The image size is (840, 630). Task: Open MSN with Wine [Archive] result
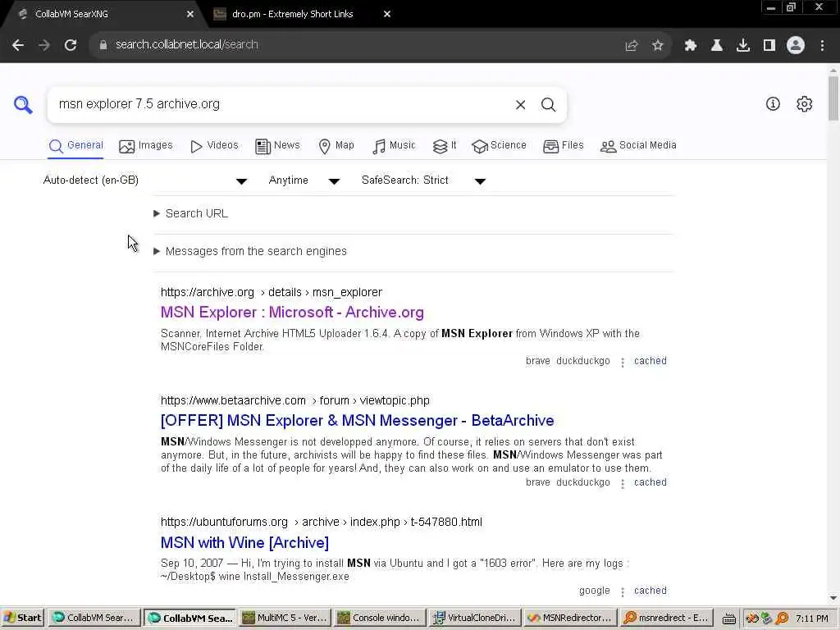[x=244, y=543]
